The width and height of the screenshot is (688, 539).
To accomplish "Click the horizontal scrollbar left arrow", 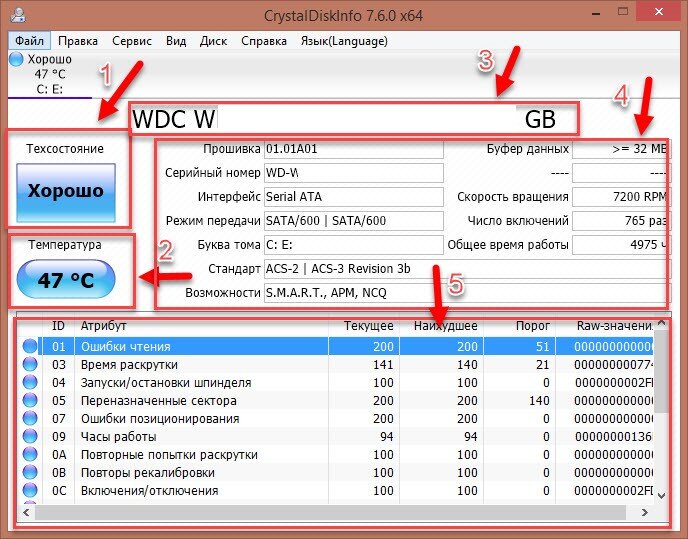I will click(26, 512).
